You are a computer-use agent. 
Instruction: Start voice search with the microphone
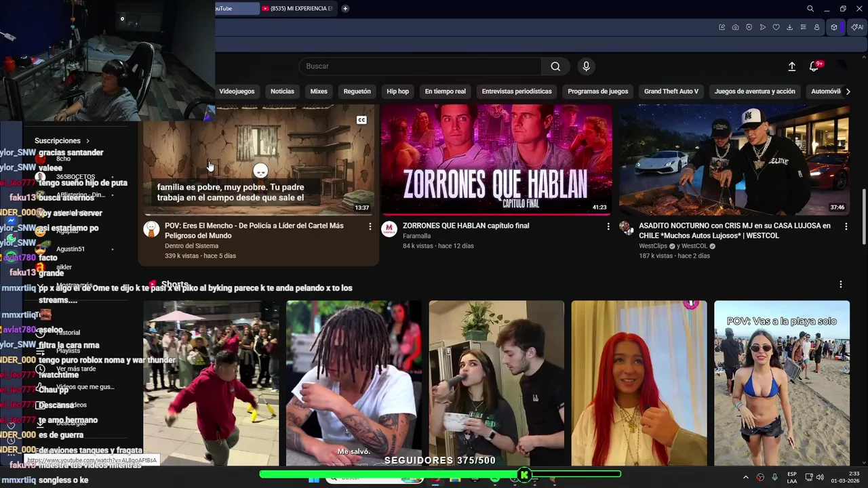pyautogui.click(x=587, y=66)
